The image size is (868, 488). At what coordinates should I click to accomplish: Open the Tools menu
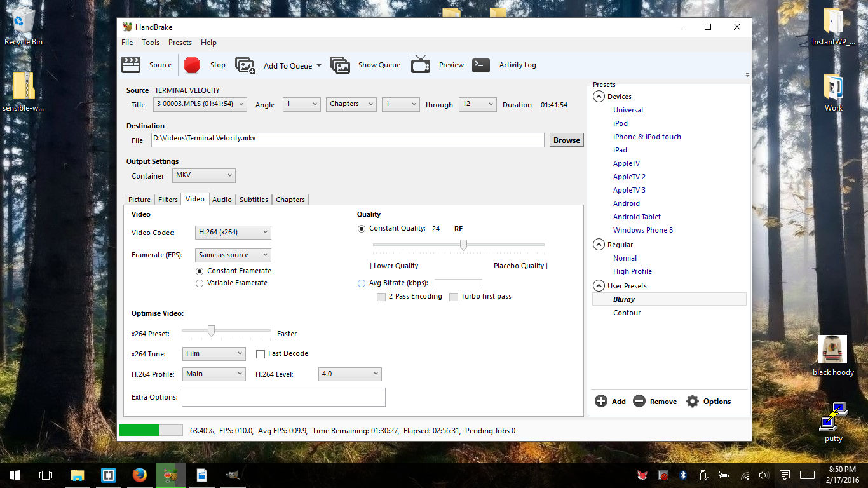pos(151,43)
